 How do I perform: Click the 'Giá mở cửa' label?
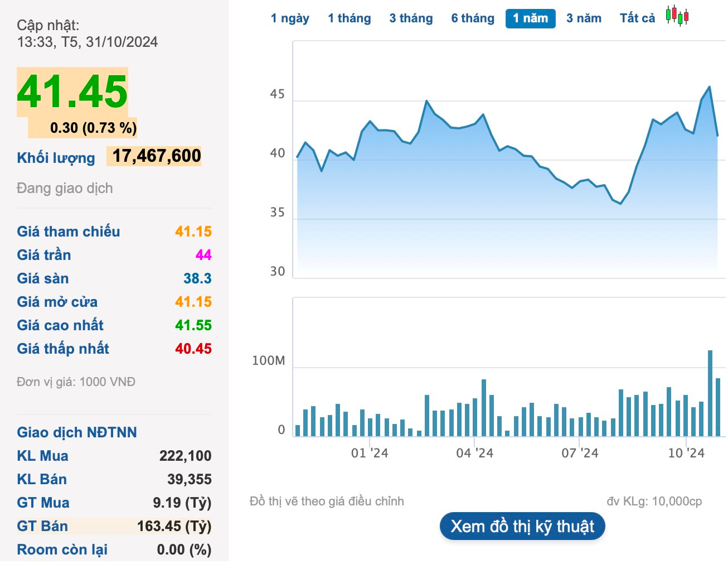coord(57,302)
